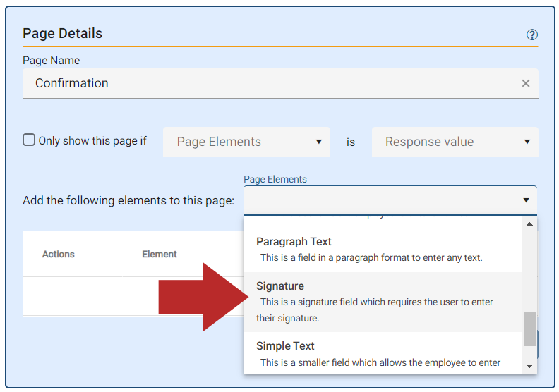Click the 'Page Name' field label
Screen dimensions: 559x392
click(x=52, y=61)
